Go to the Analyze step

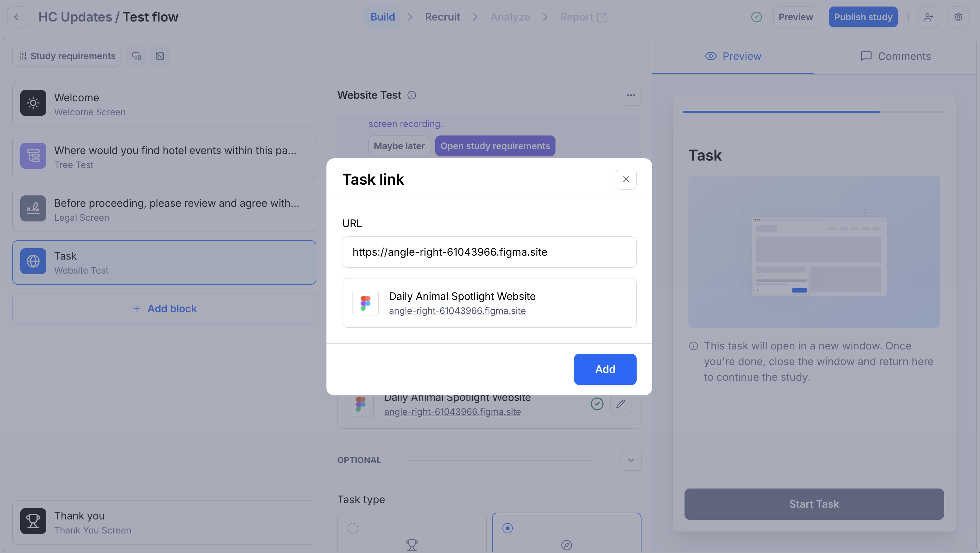coord(510,17)
